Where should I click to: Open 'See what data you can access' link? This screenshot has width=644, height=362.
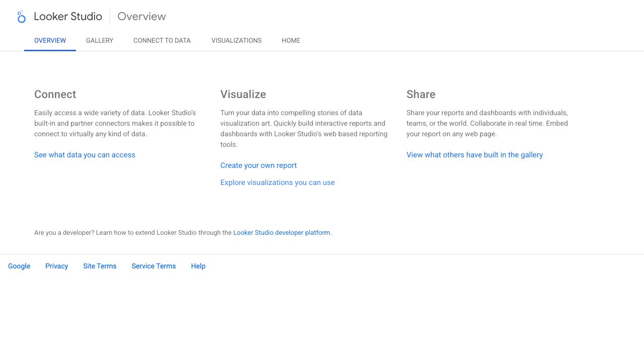85,155
